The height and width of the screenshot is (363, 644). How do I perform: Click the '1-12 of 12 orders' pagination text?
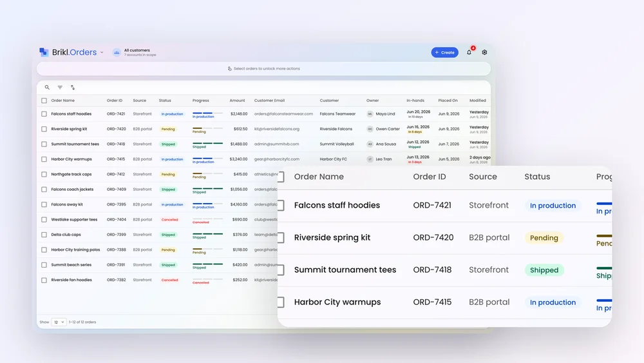tap(82, 322)
